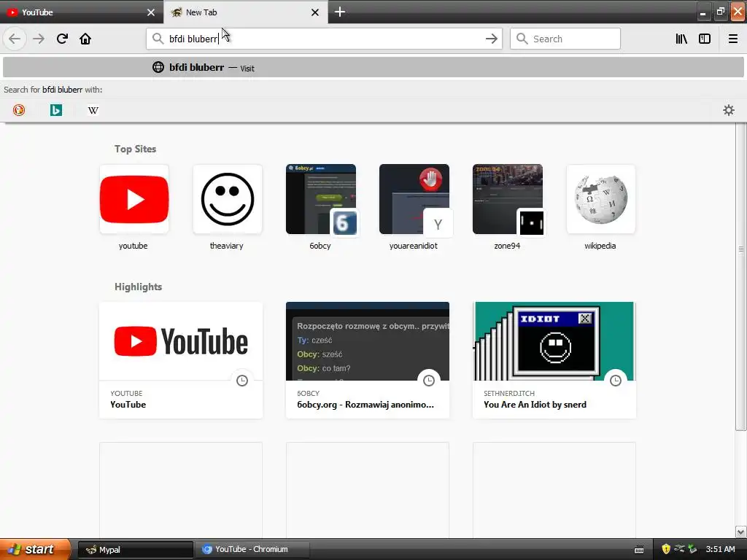Open new tab with plus button
Screen dimensions: 747x560
[x=340, y=12]
